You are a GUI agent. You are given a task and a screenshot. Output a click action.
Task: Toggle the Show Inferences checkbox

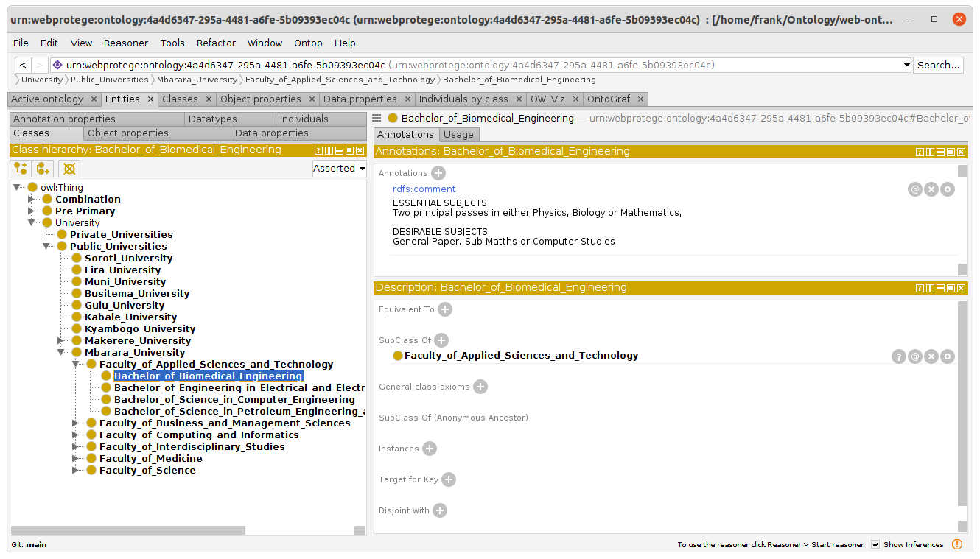pyautogui.click(x=875, y=544)
